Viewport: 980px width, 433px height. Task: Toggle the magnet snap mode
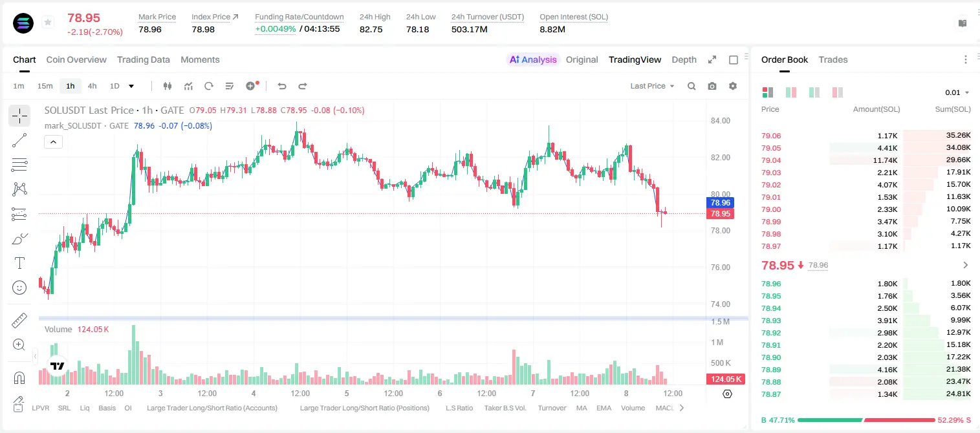[x=19, y=378]
